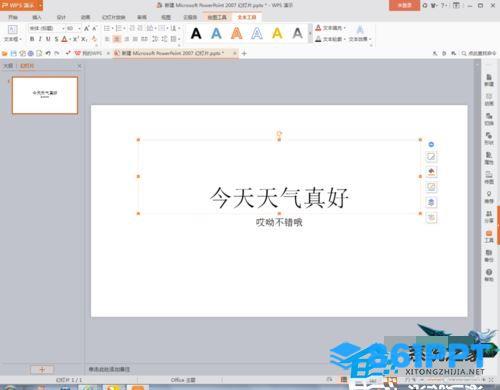Viewport: 500px width, 390px height.
Task: Switch to the 插入 ribbon tab
Action: pos(37,17)
